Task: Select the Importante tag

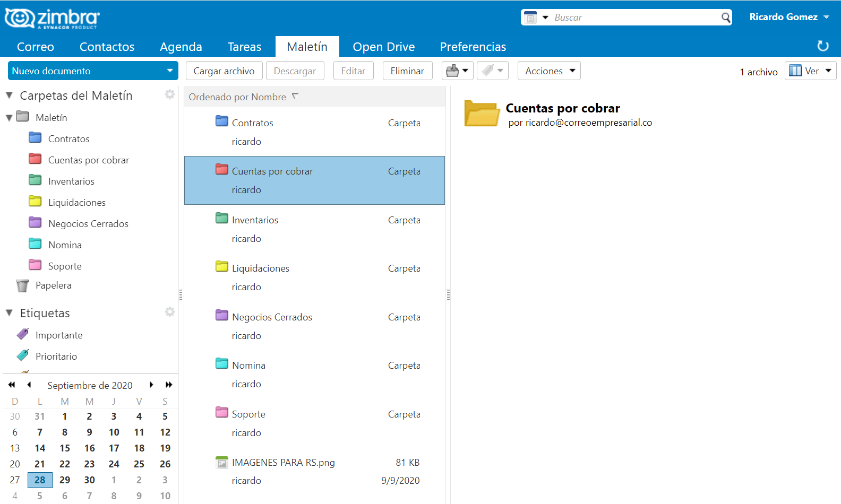Action: click(x=58, y=335)
